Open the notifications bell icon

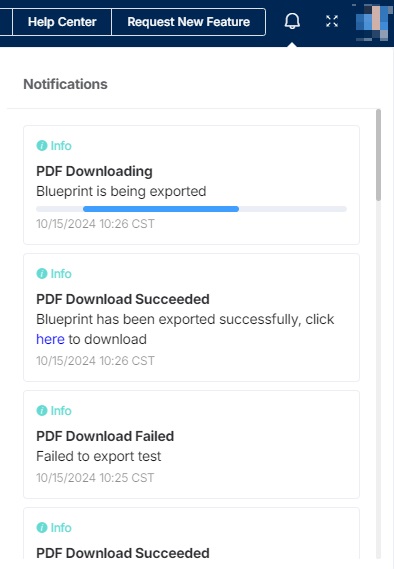[292, 21]
